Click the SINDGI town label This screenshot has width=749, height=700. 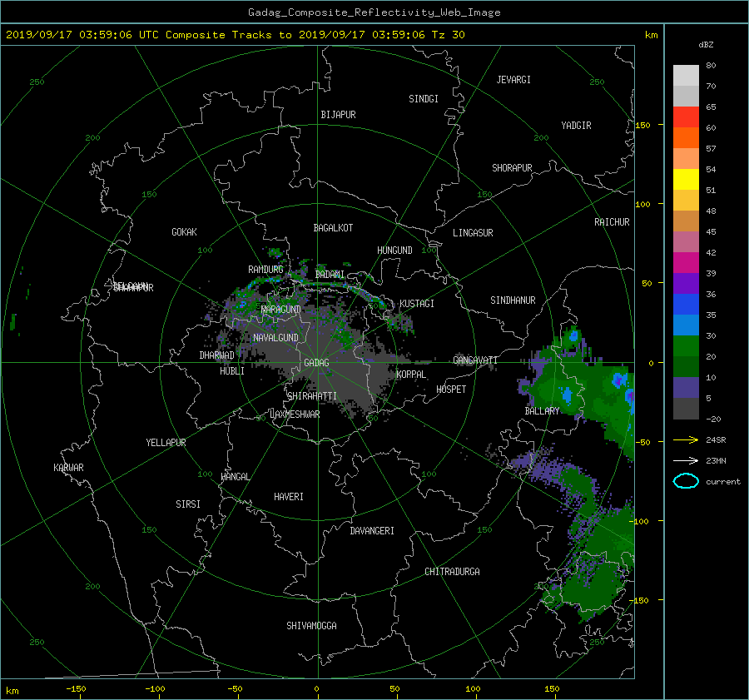[x=424, y=99]
